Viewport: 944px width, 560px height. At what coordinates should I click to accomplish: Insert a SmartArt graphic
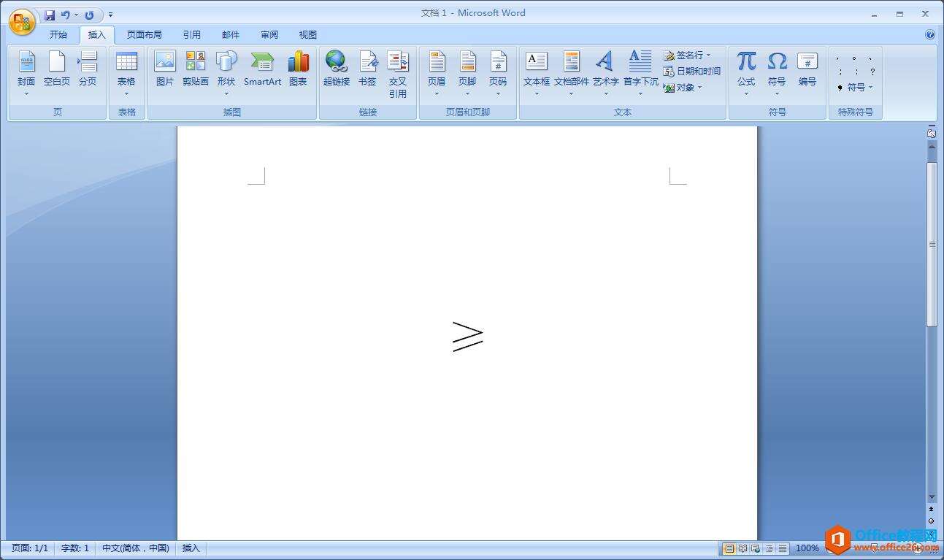click(263, 69)
